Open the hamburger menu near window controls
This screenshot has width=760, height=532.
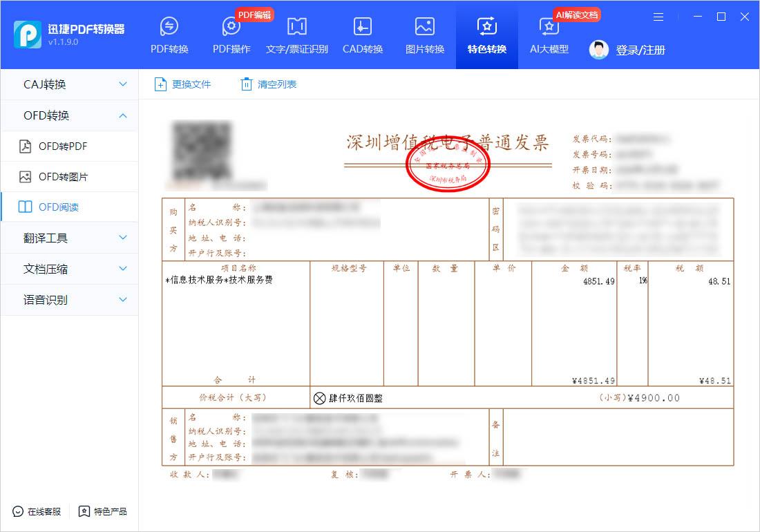coord(658,17)
